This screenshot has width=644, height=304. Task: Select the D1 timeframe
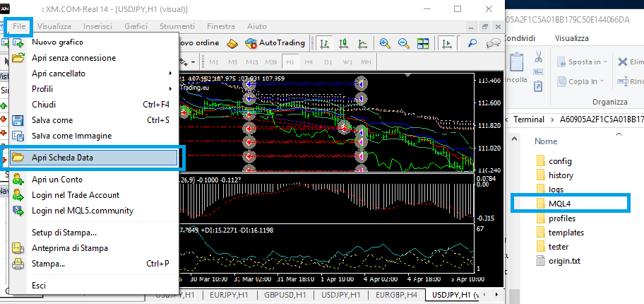pos(328,62)
